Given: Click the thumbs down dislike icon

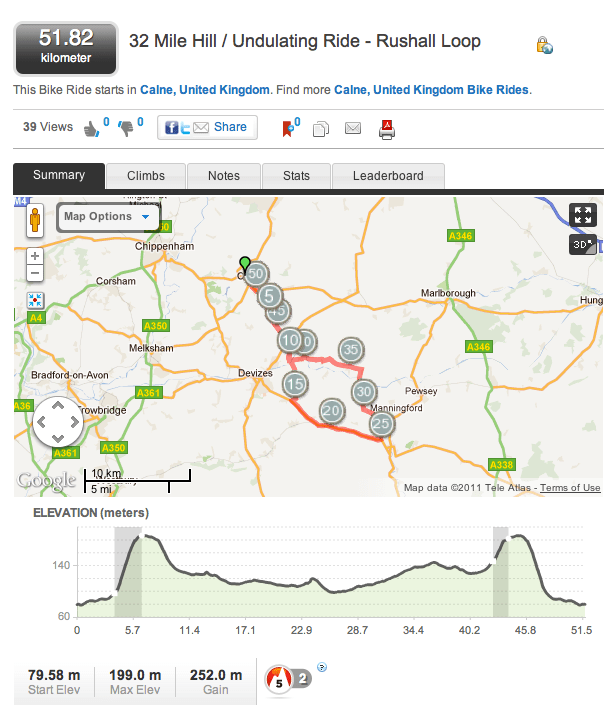Looking at the screenshot, I should (126, 128).
